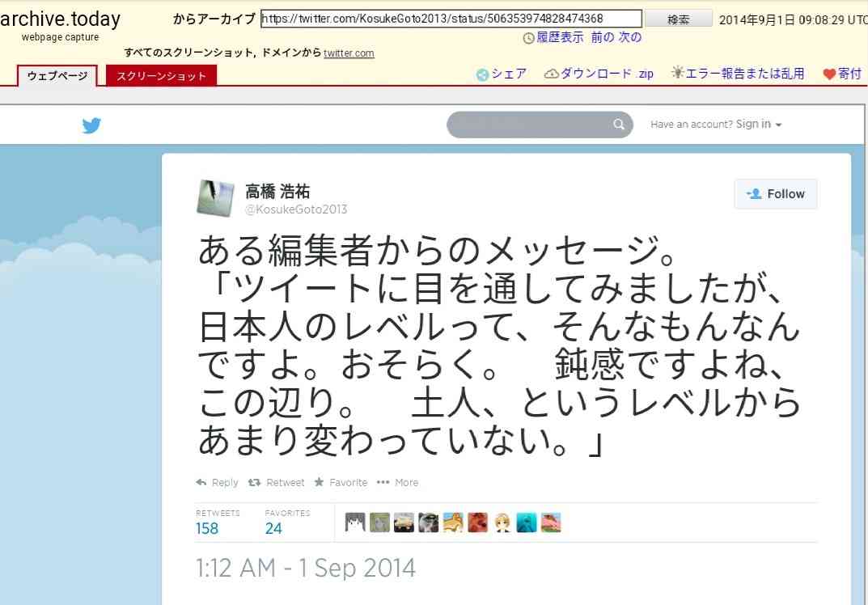Click the 高橋 浩祐 profile avatar
Image resolution: width=868 pixels, height=605 pixels.
pos(215,198)
